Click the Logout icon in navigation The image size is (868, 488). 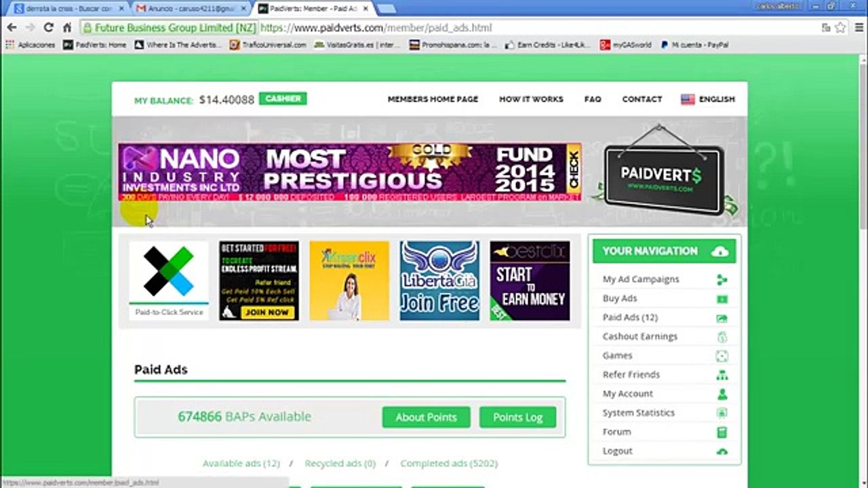[x=722, y=451]
